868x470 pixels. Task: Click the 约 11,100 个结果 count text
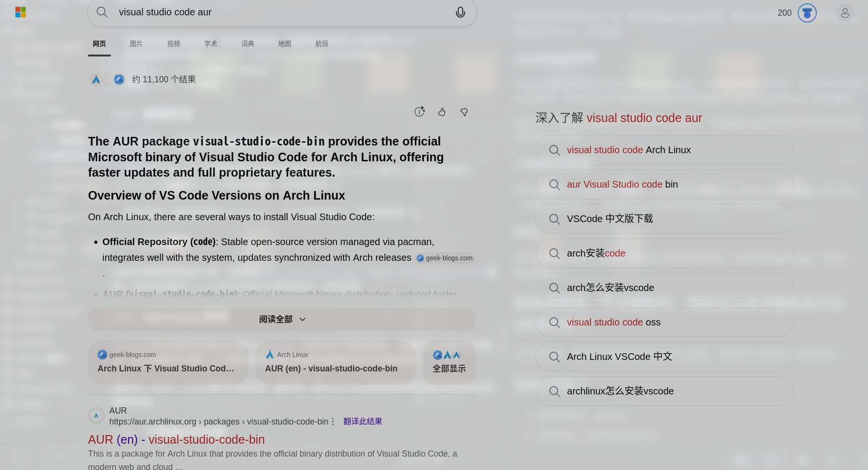click(x=164, y=79)
